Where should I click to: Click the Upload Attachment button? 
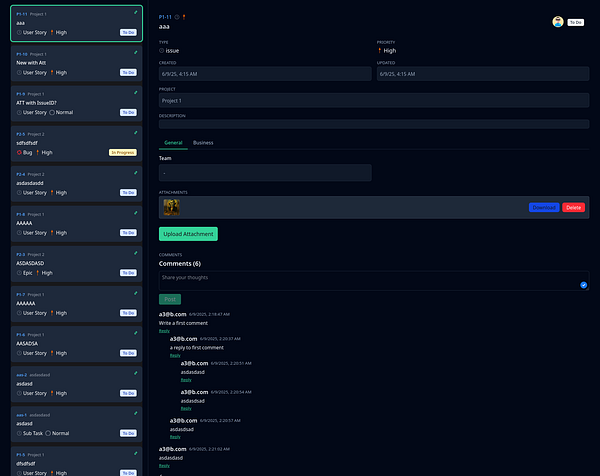pyautogui.click(x=188, y=234)
